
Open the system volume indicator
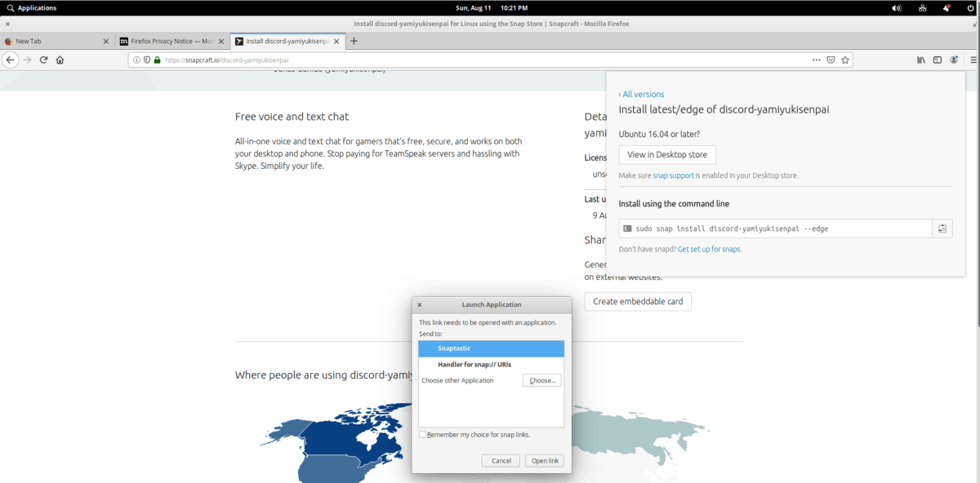tap(898, 8)
